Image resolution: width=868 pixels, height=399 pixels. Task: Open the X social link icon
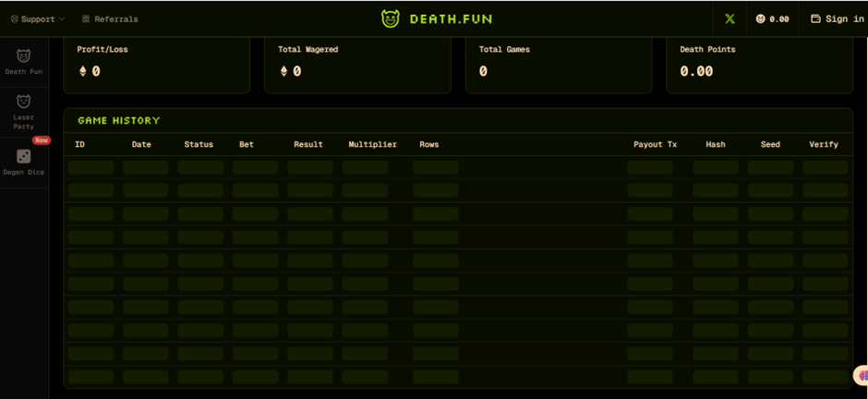click(x=730, y=18)
